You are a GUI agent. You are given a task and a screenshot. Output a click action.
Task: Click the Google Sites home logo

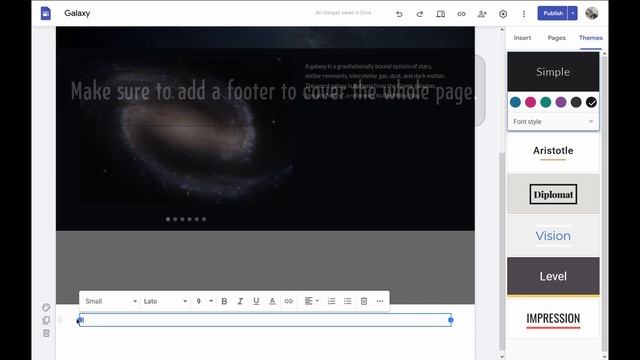[46, 13]
